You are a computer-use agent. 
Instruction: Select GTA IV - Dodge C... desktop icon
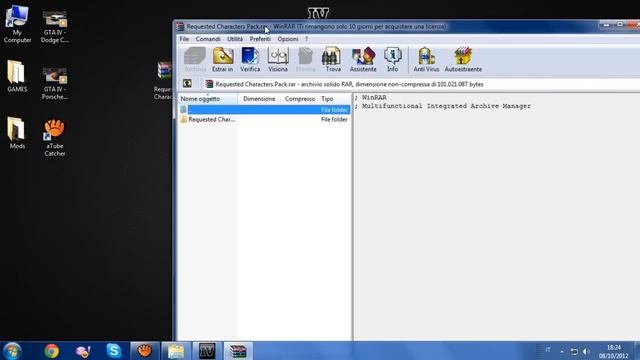55,27
